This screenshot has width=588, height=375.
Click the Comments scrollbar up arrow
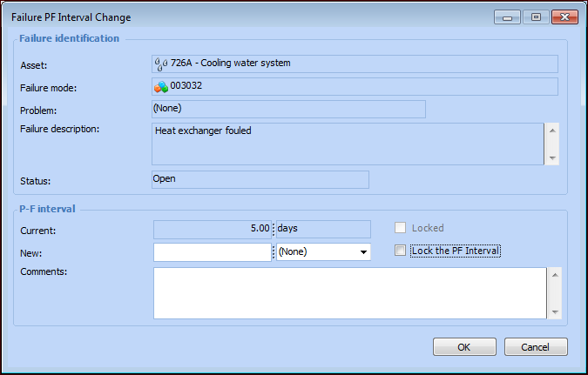pyautogui.click(x=553, y=274)
